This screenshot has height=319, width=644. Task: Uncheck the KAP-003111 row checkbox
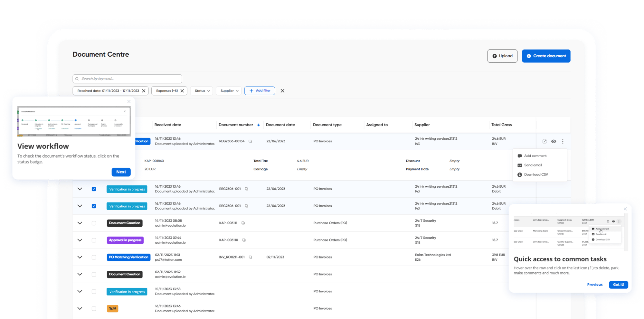click(x=94, y=223)
